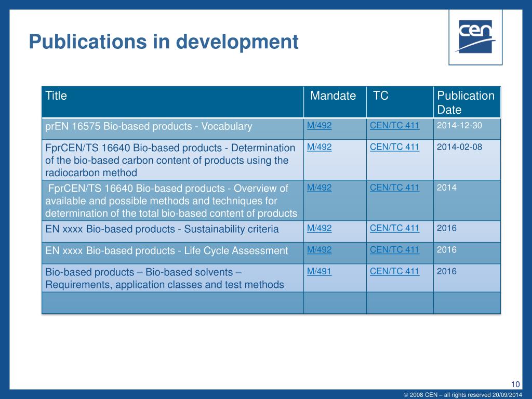This screenshot has height=399, width=532.
Task: Click '2016' in Bio-based solvents row
Action: click(x=446, y=271)
